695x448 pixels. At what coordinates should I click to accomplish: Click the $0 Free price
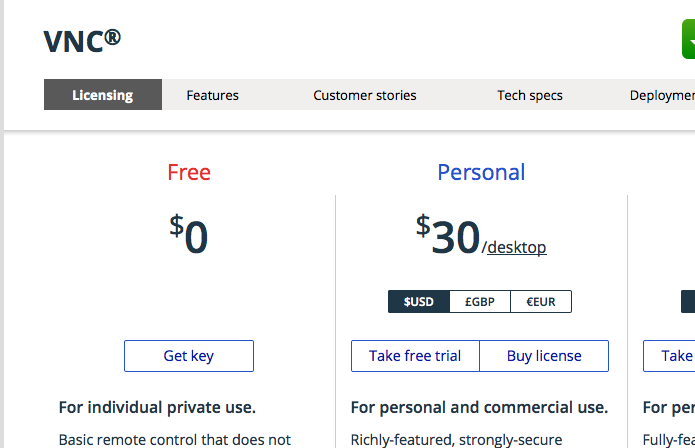coord(189,234)
